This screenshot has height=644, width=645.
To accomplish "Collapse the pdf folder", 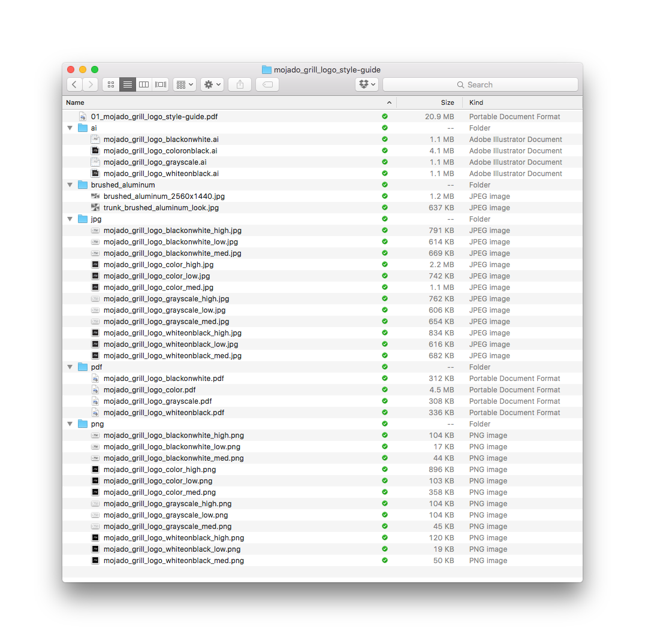I will [x=70, y=367].
